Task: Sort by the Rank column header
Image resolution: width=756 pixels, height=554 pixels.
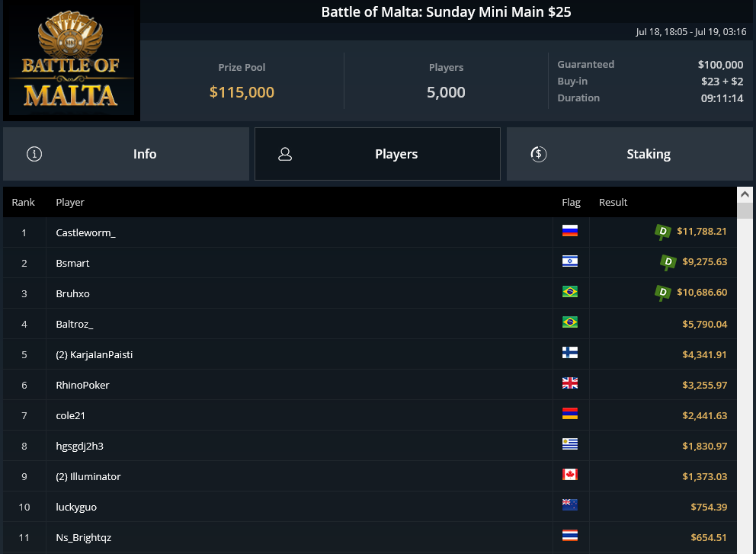Action: pos(23,203)
